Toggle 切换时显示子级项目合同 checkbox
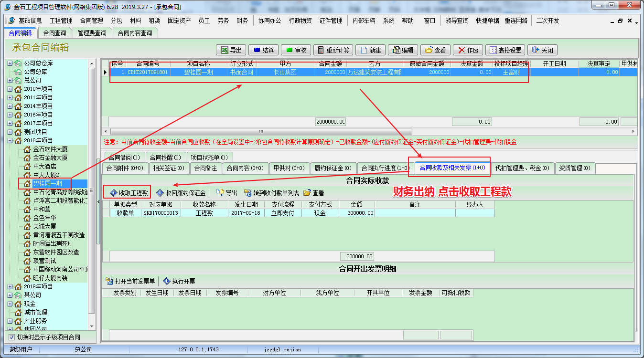 (x=12, y=337)
